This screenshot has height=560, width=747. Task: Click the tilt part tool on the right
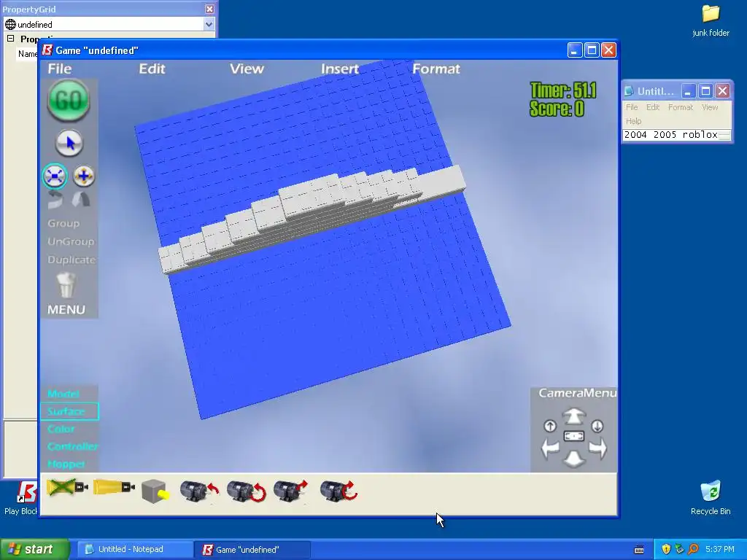pos(81,200)
